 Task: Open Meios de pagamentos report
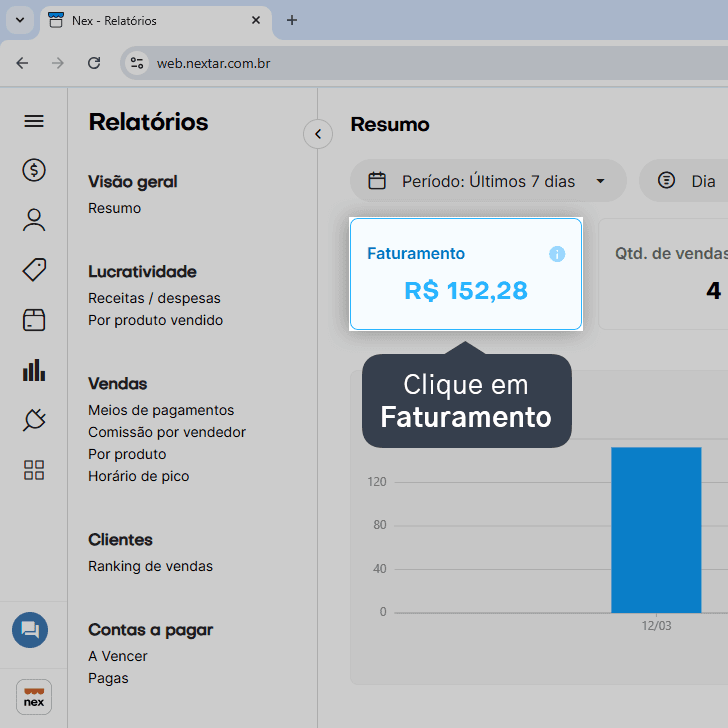pyautogui.click(x=161, y=410)
